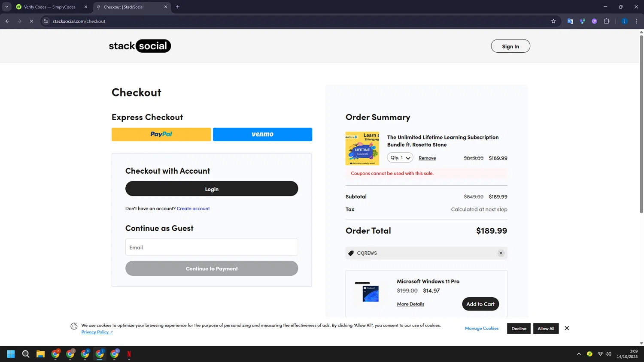644x362 pixels.
Task: Dismiss the cookie banner with X
Action: point(567,328)
